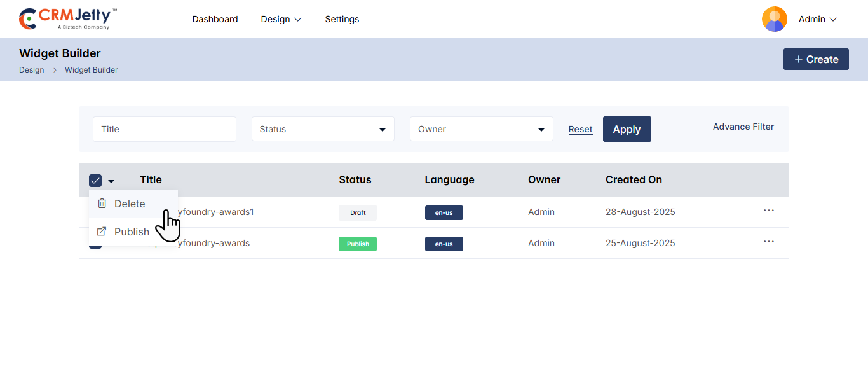Screen dimensions: 868x381
Task: Uncheck the select-all checkbox in table header
Action: tap(95, 181)
